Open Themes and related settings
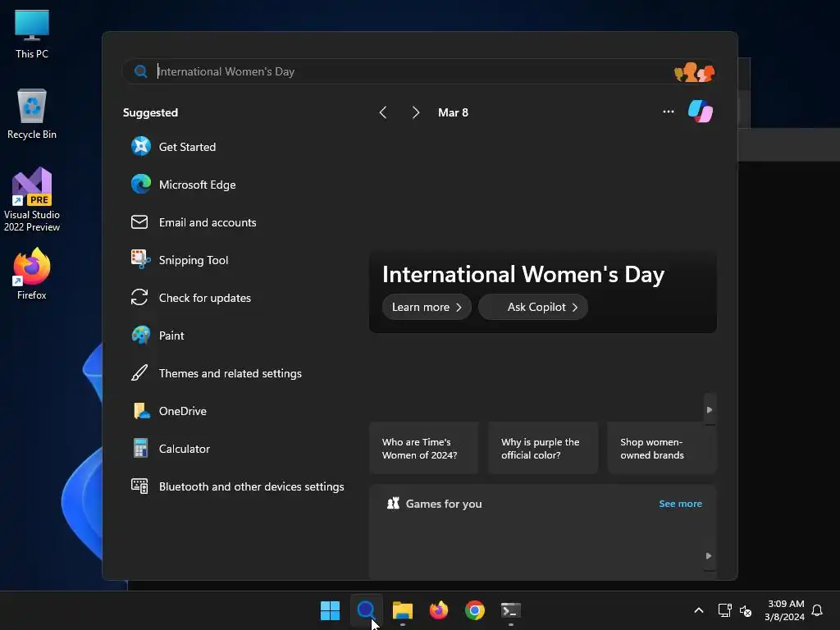This screenshot has width=840, height=630. [x=216, y=373]
